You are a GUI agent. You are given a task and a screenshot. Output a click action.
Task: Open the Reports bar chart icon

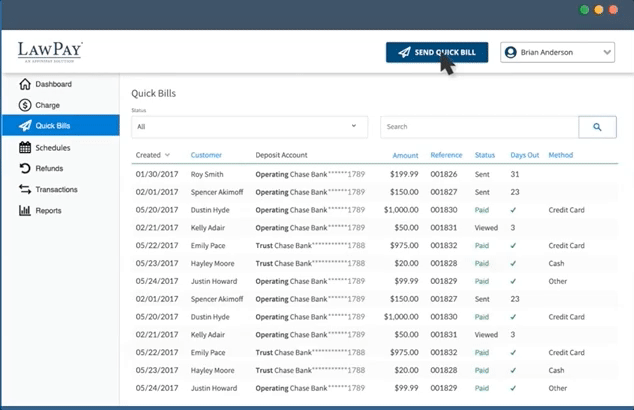click(x=25, y=210)
